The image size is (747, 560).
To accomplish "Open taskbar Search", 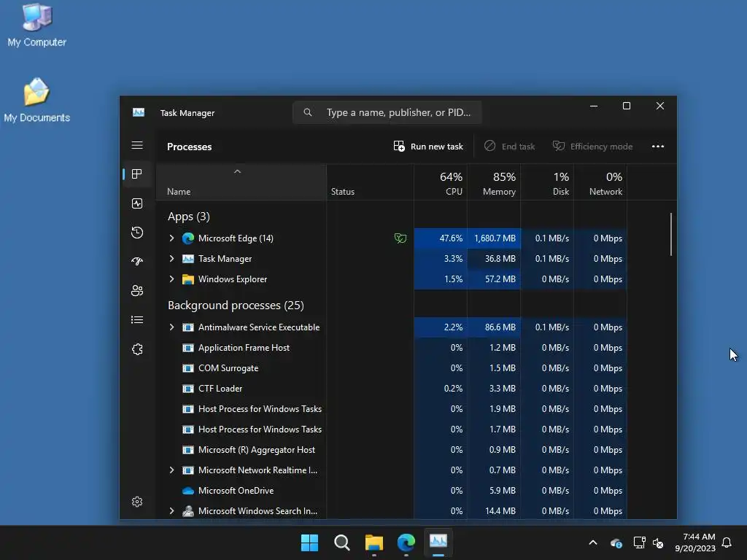I will coord(342,542).
